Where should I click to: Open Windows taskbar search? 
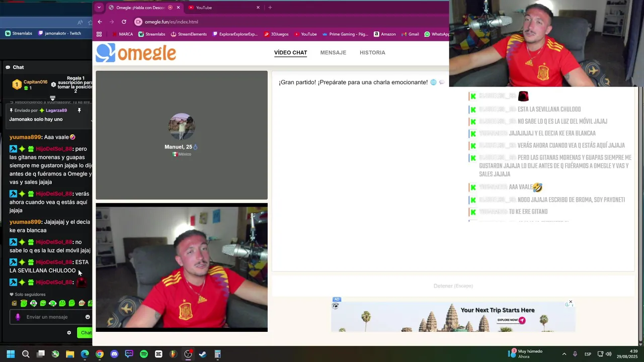pos(26,354)
